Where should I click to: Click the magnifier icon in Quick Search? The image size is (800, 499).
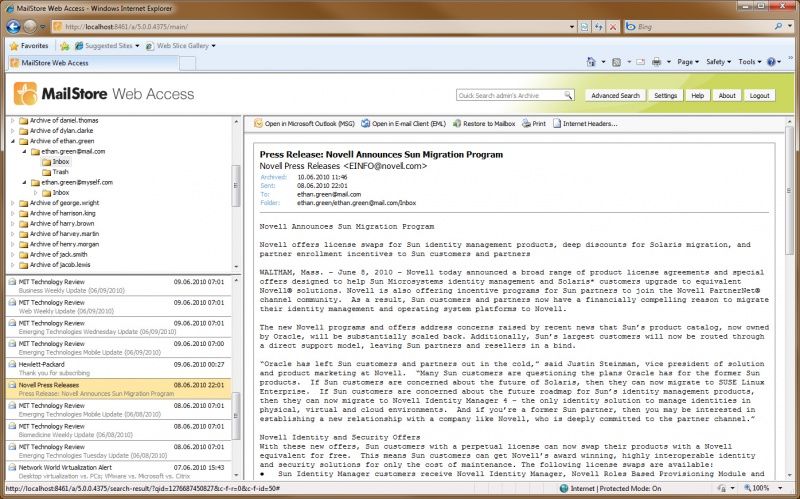[568, 95]
